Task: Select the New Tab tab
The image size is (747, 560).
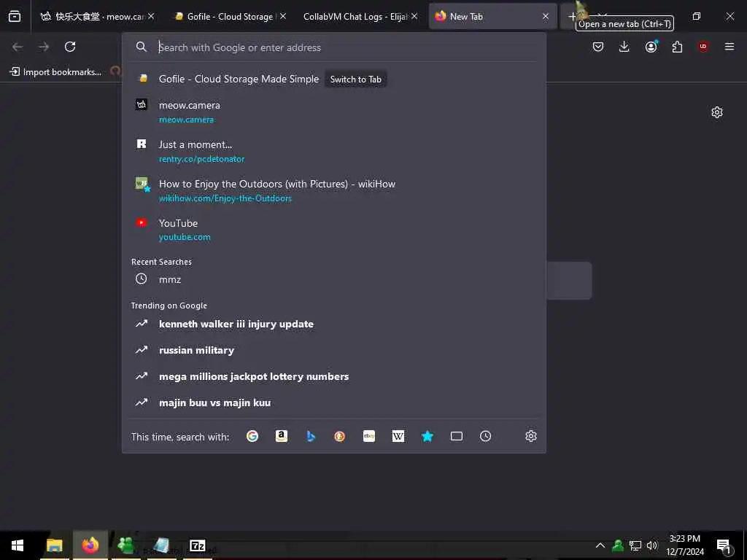Action: pyautogui.click(x=492, y=17)
